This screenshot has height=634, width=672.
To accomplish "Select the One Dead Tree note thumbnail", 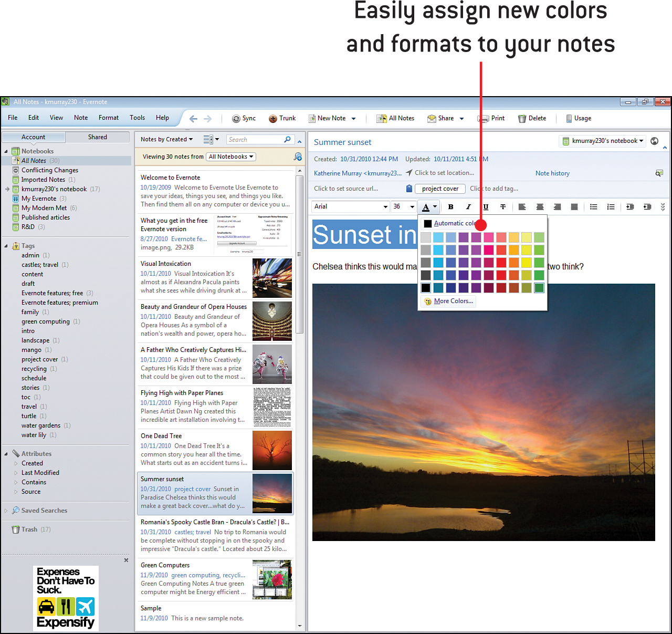I will click(272, 450).
